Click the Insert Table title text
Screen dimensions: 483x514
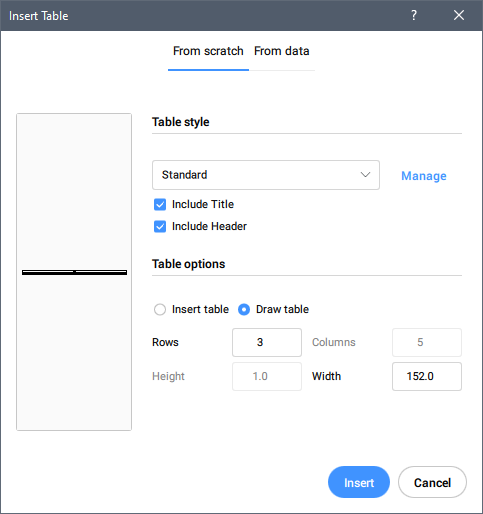coord(39,16)
